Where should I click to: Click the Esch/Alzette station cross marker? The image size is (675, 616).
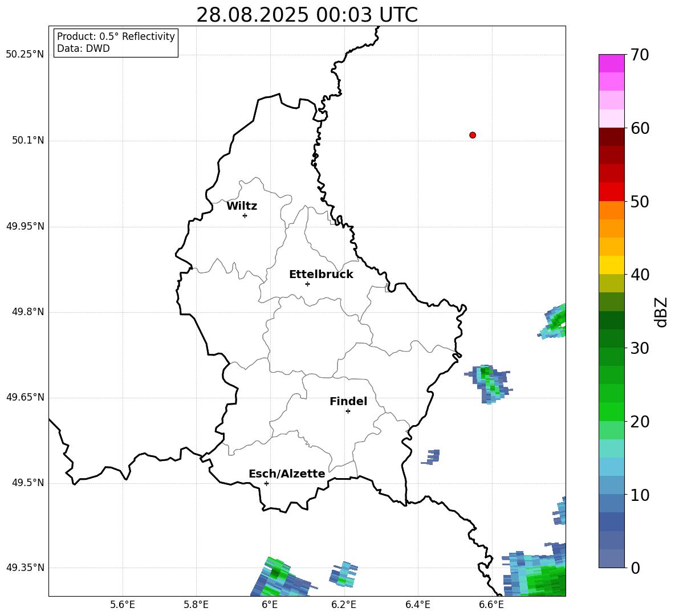[266, 483]
